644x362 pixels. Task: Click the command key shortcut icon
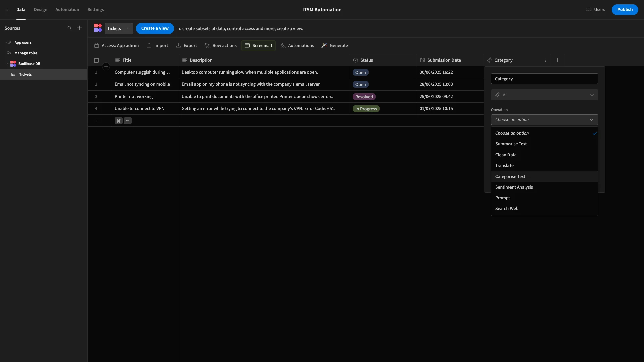tap(118, 121)
